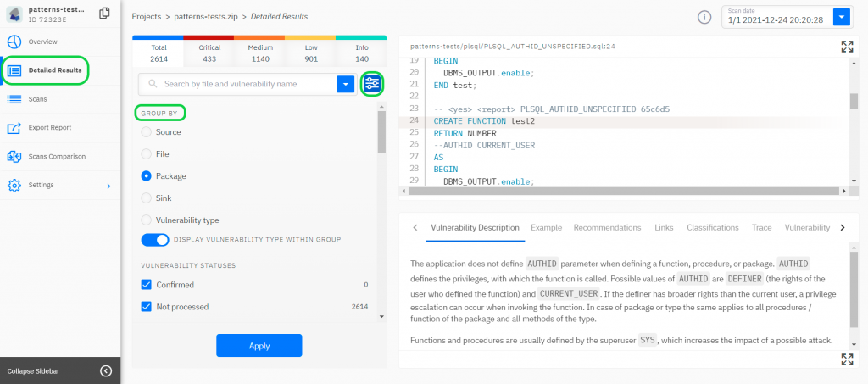Switch to the Example tab
868x384 pixels.
547,228
